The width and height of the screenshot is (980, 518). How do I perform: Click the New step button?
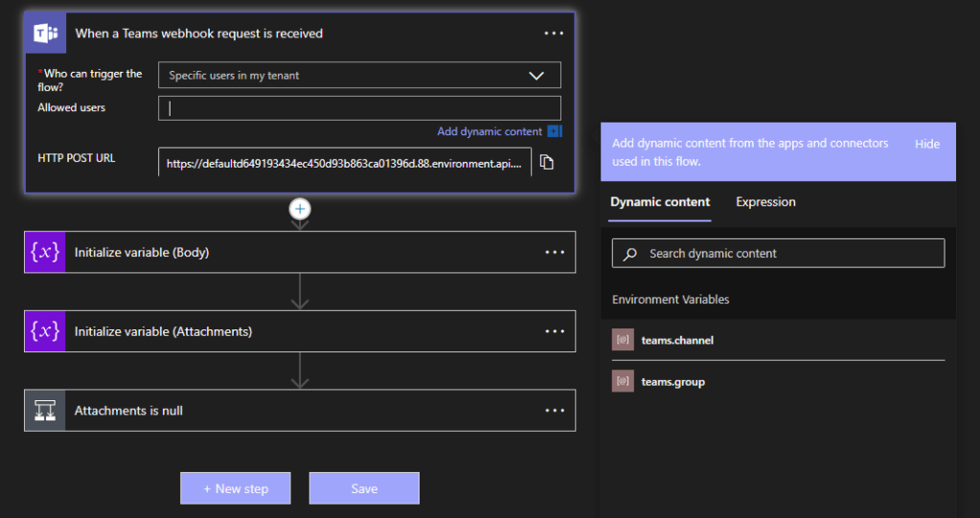[236, 488]
